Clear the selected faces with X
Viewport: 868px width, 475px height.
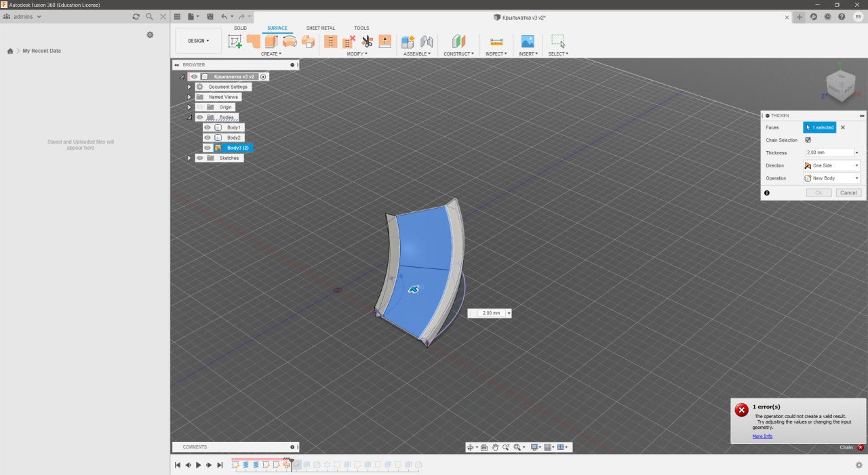843,127
